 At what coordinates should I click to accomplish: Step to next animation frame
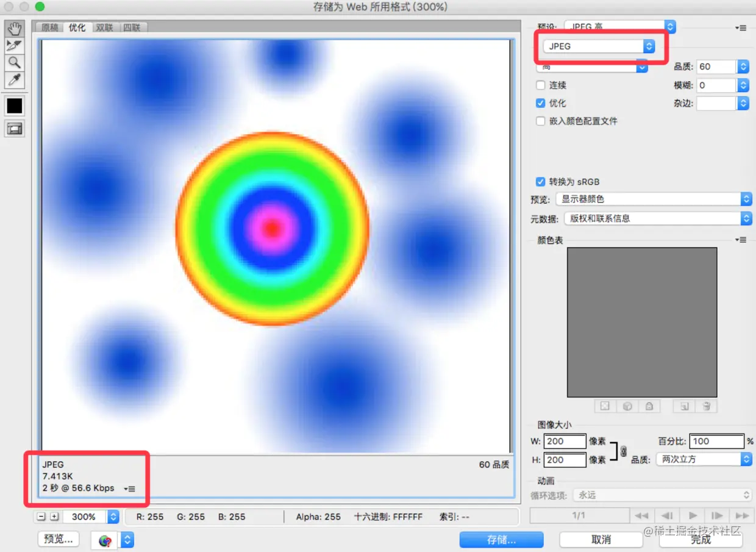(718, 515)
